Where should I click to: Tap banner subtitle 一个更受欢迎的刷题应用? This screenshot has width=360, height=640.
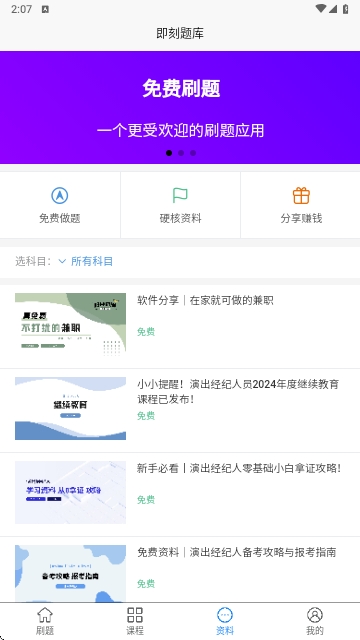(x=180, y=131)
